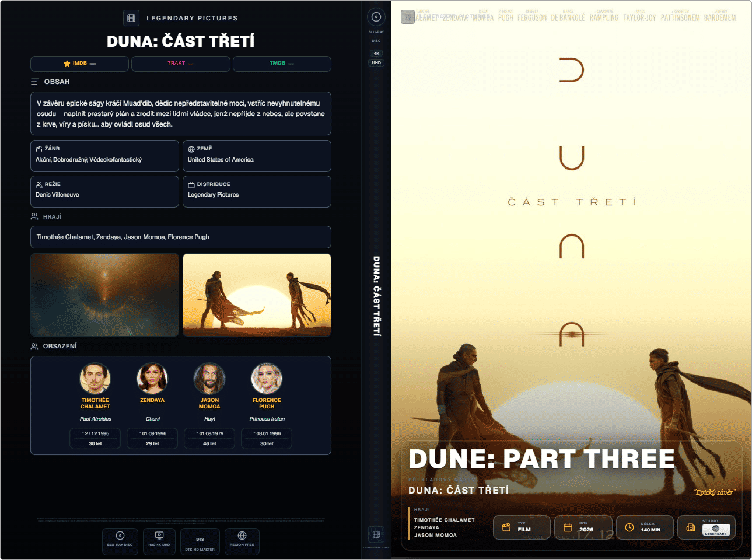The image size is (752, 560).
Task: Click the film icon at the spine bottom
Action: coord(376,534)
